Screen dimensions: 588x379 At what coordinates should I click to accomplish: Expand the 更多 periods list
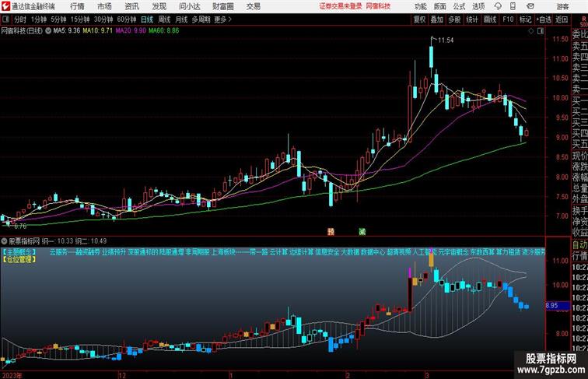[222, 19]
